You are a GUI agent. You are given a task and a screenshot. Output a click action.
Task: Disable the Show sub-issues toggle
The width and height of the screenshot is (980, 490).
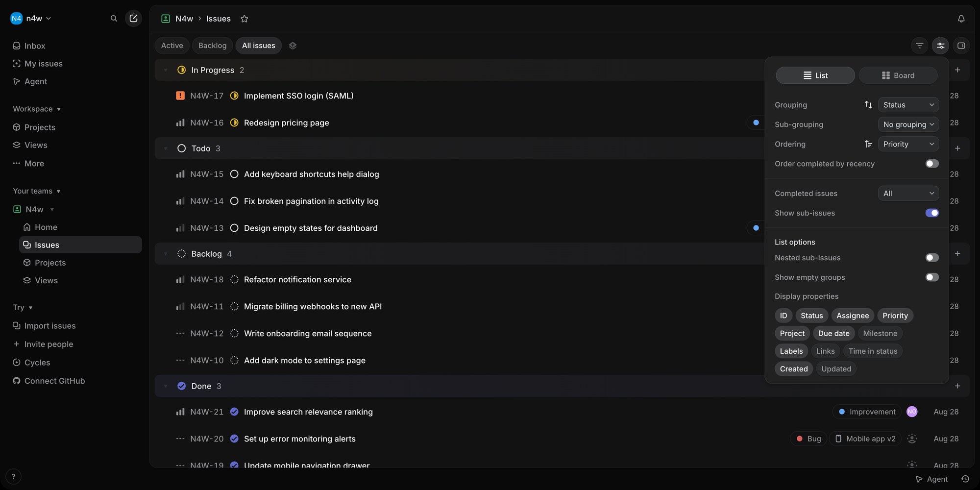click(x=932, y=213)
